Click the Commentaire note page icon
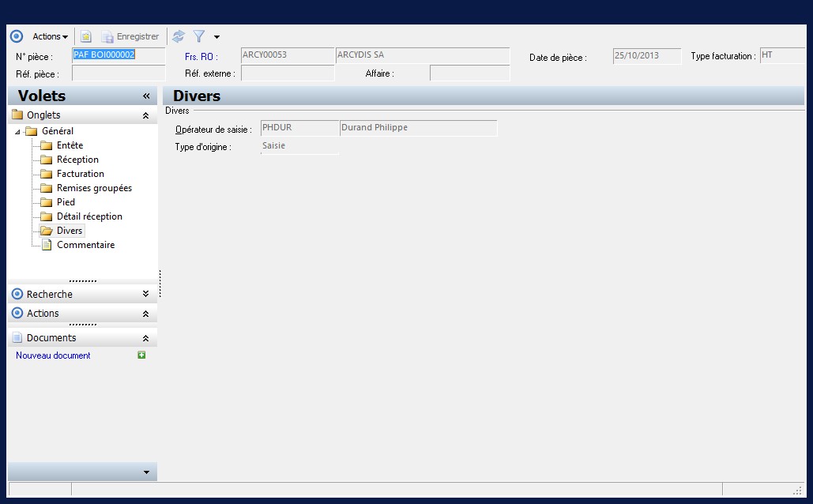The height and width of the screenshot is (504, 813). point(47,245)
